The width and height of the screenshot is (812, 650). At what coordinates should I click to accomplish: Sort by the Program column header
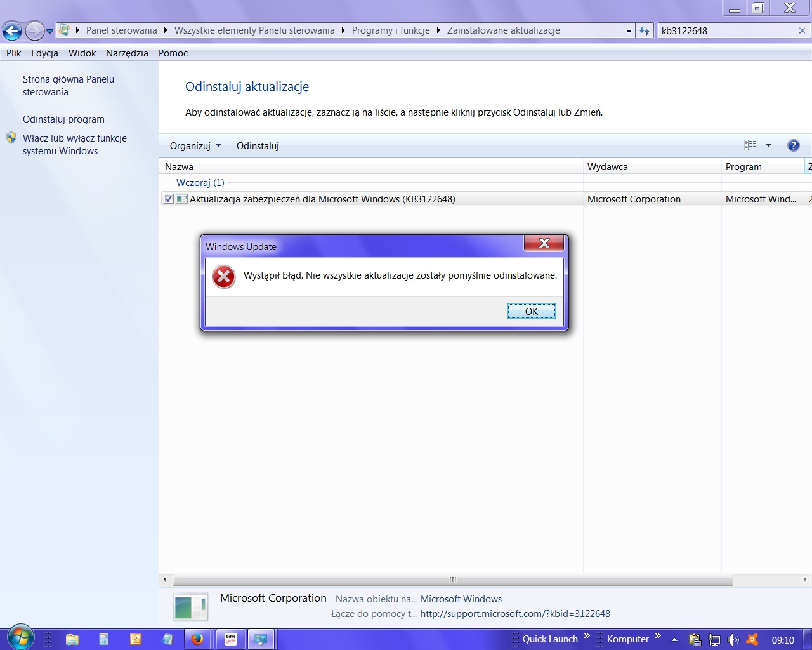click(x=763, y=167)
